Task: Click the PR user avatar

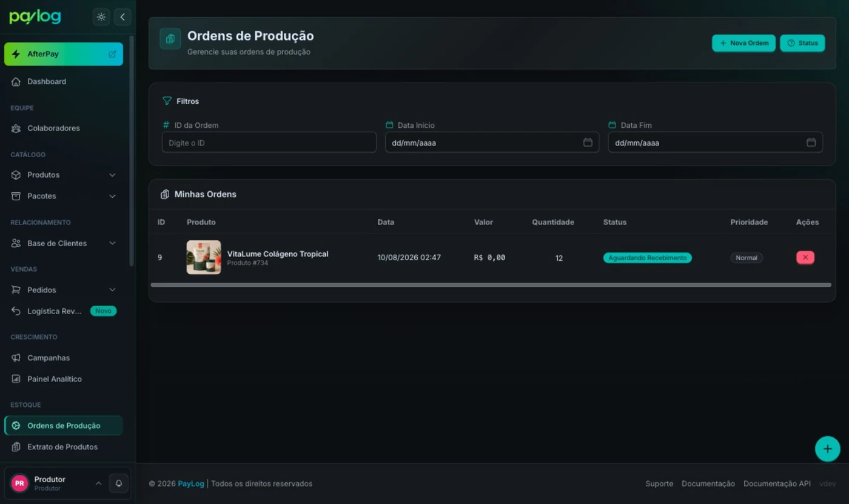Action: tap(19, 483)
